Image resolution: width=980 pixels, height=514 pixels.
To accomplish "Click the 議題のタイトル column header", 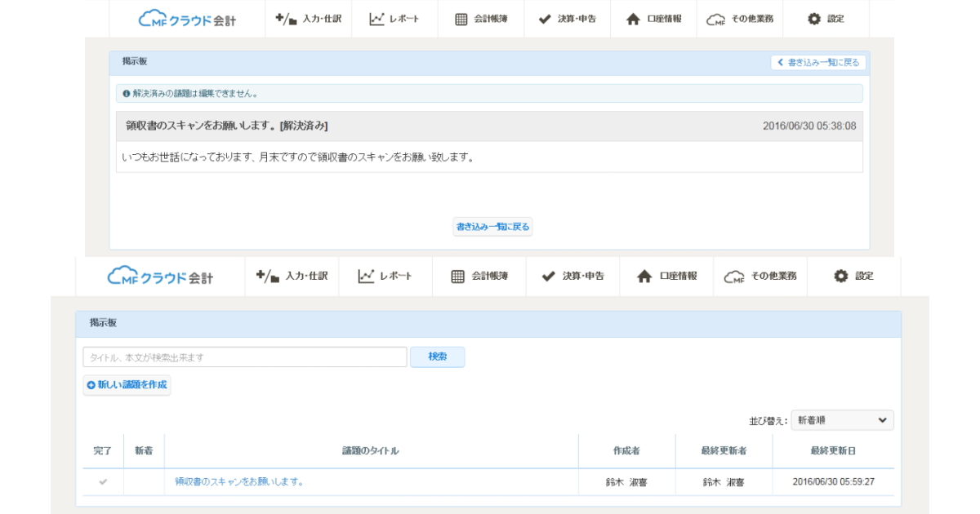I will (x=371, y=451).
